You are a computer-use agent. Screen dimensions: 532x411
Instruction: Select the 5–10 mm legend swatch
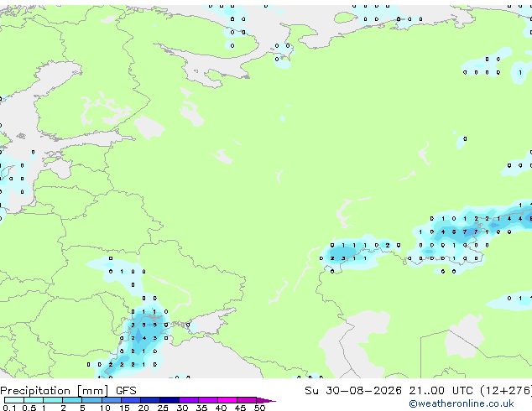pos(91,400)
